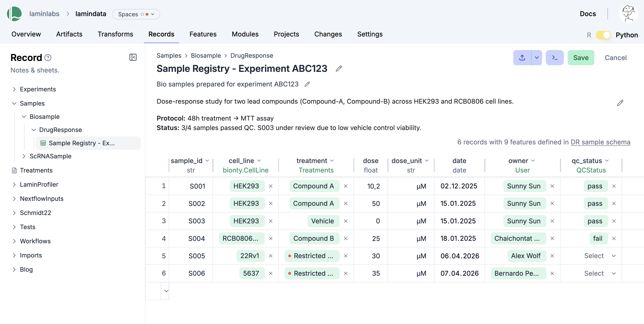Click the export/upload icon above the table
The width and height of the screenshot is (644, 324).
coord(522,58)
